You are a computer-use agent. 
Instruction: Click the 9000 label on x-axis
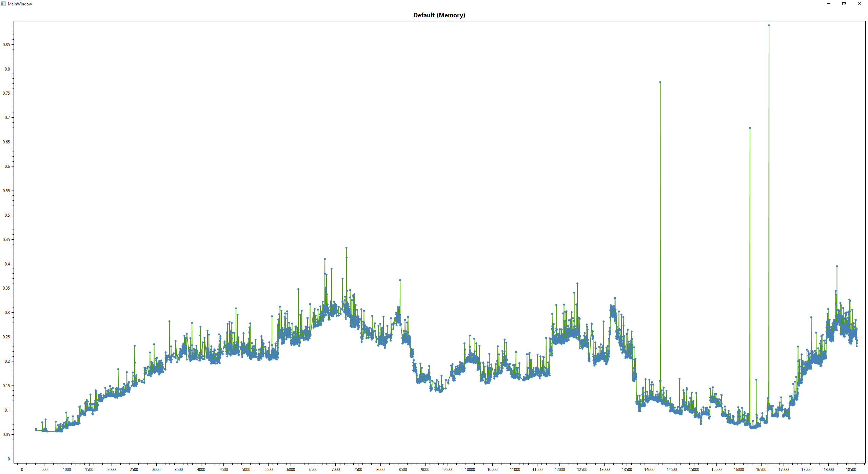[425, 470]
